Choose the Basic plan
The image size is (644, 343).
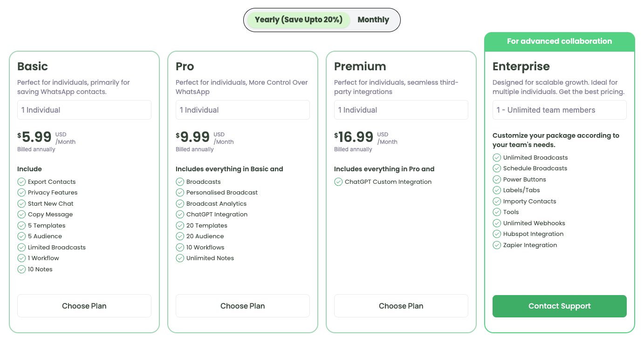[84, 306]
